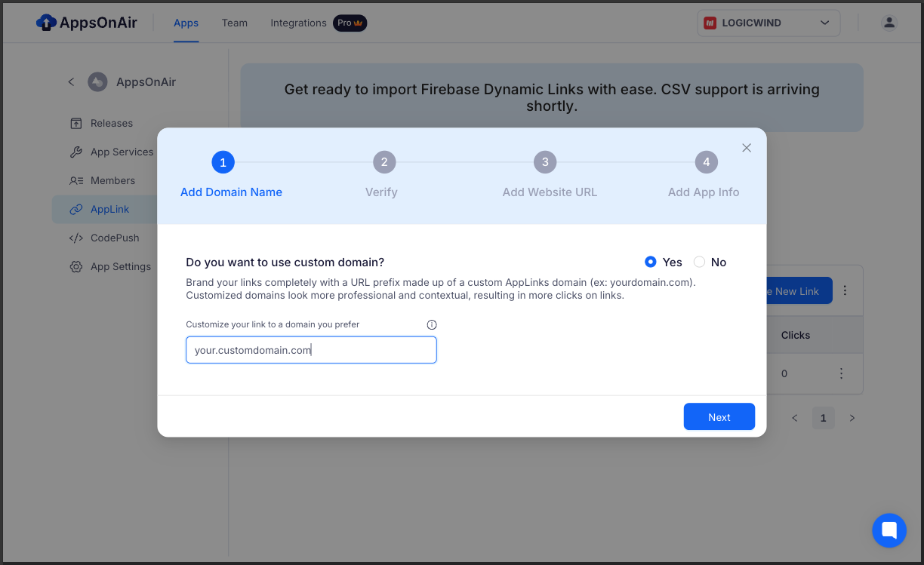
Task: Open the Integrations Pro tab
Action: coord(319,23)
